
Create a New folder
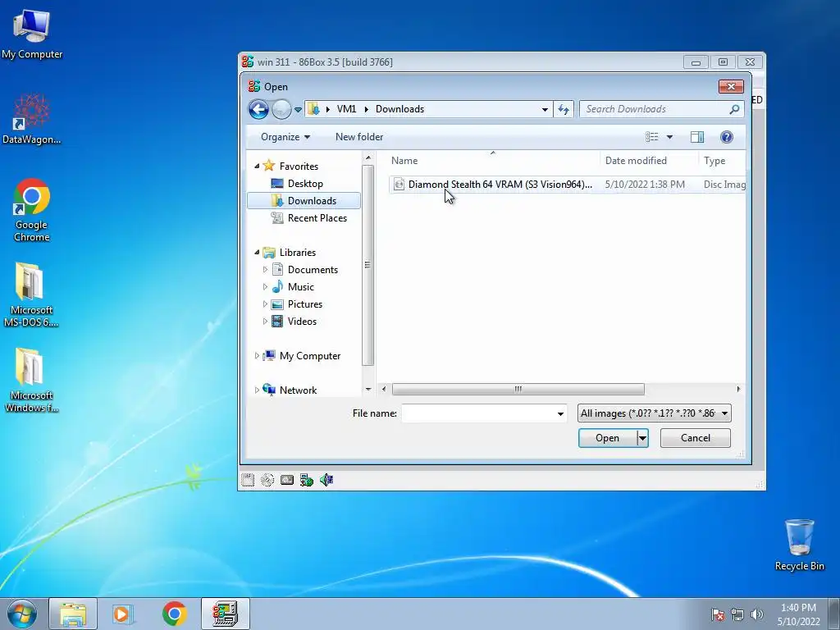point(359,137)
